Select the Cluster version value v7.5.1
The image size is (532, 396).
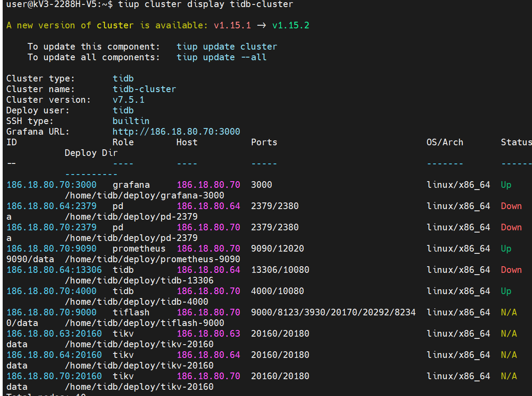129,100
